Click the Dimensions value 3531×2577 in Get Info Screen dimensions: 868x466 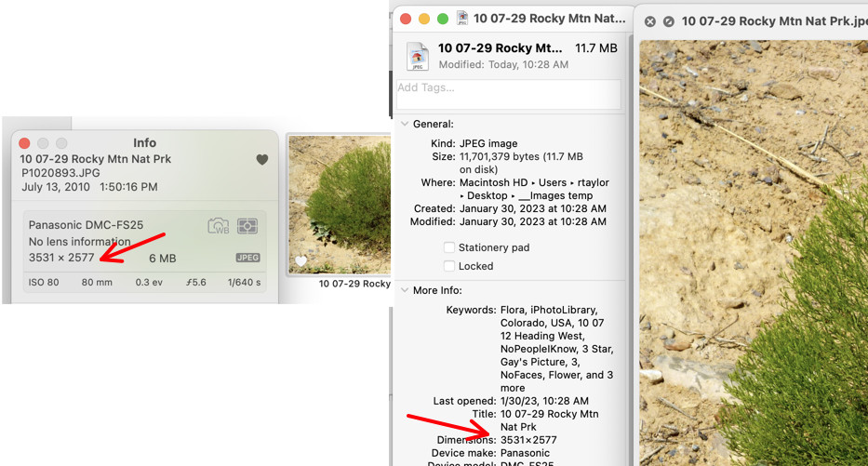point(528,440)
